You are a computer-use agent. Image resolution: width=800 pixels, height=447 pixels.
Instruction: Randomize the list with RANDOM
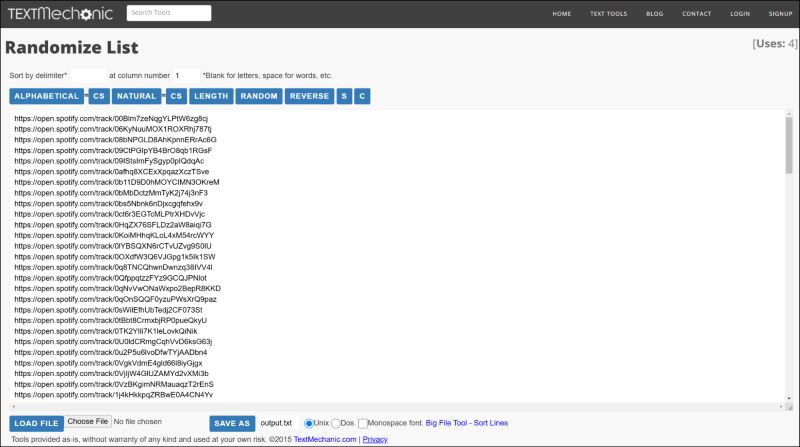259,96
